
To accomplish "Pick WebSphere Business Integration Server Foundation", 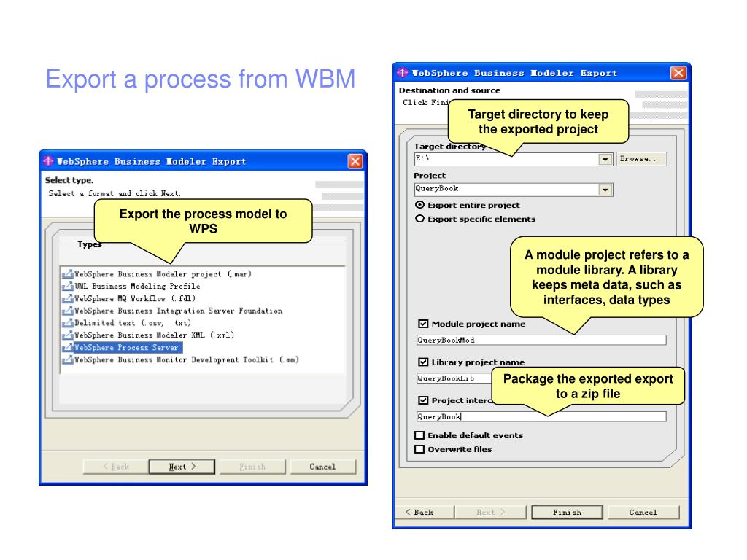I will [172, 311].
